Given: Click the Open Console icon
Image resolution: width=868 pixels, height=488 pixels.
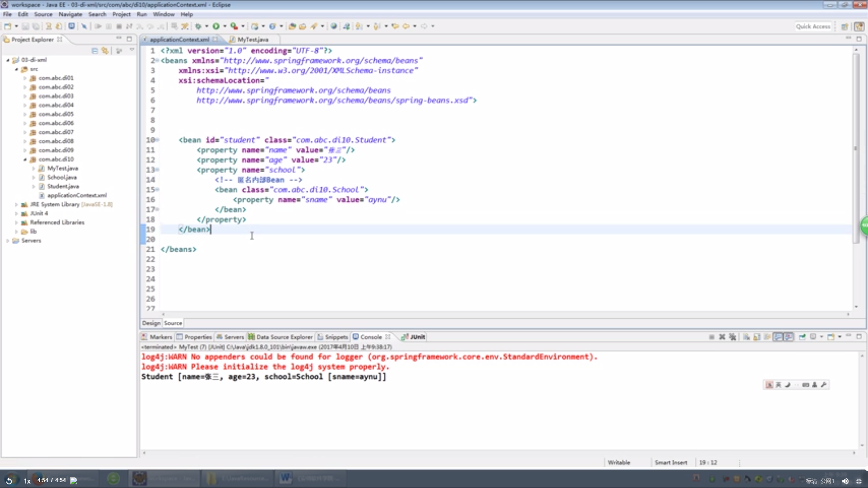Looking at the screenshot, I should (831, 337).
